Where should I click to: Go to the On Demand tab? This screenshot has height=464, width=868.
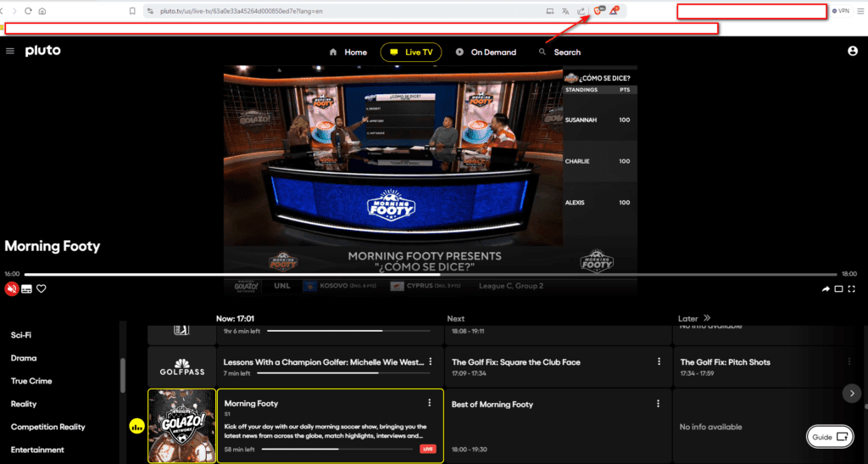(486, 52)
